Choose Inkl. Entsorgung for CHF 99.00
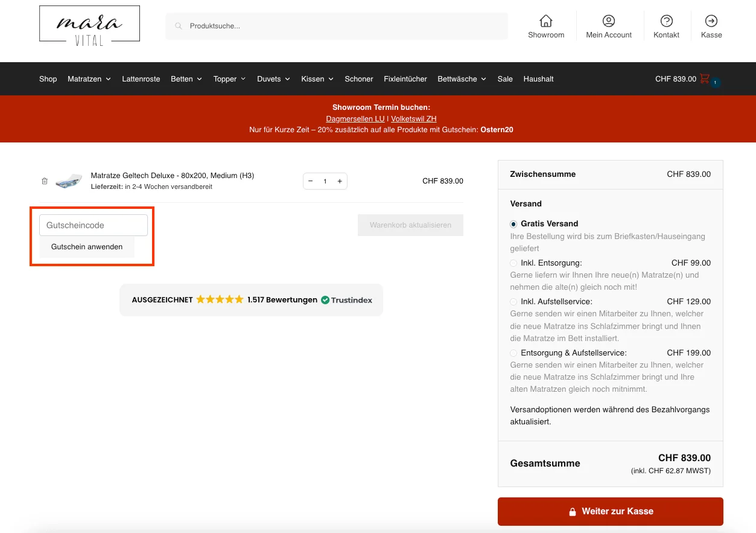 [x=513, y=263]
